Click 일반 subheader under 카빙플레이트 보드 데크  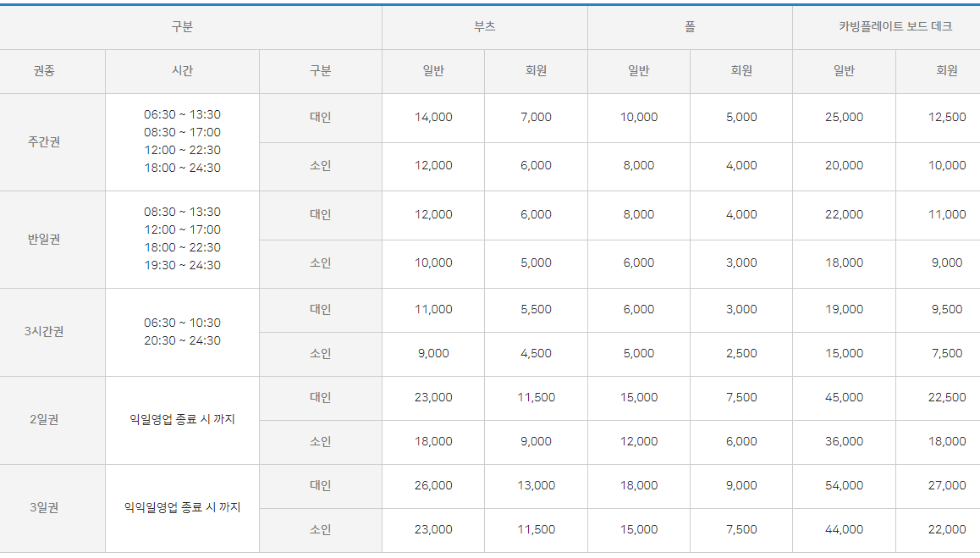click(844, 71)
